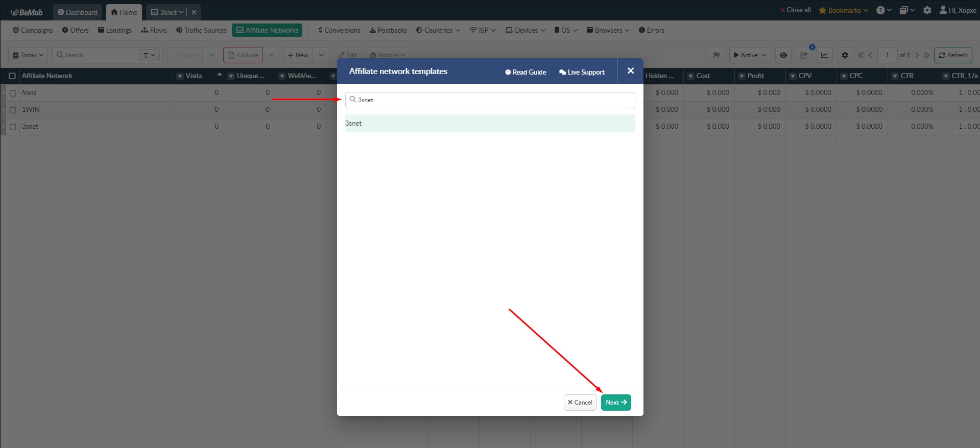Click the export/share icon
Viewport: 980px width, 448px height.
point(804,55)
